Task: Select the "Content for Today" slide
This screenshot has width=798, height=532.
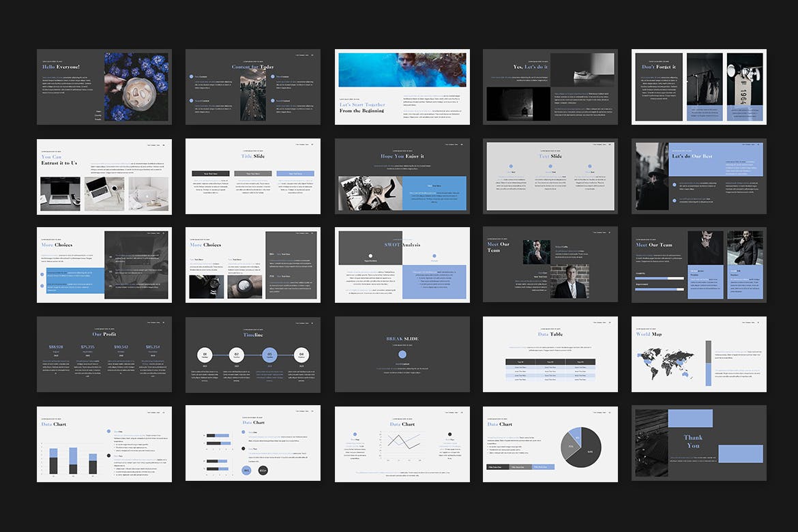Action: [252, 87]
